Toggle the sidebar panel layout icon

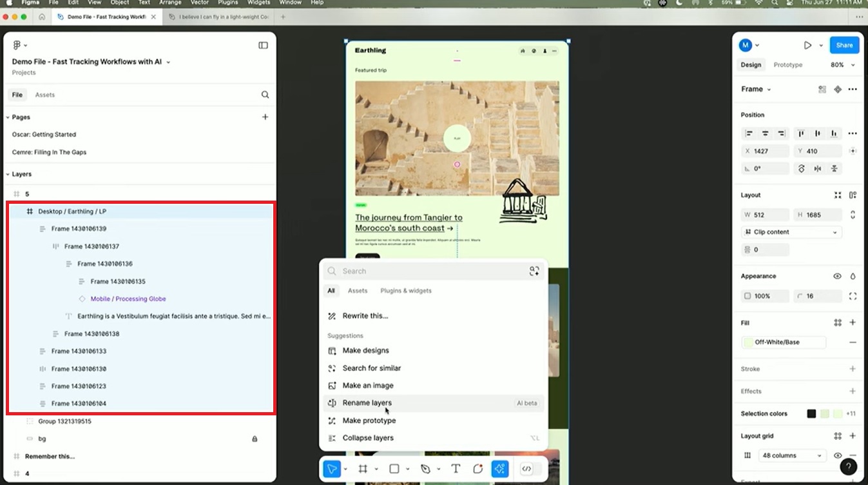point(263,45)
